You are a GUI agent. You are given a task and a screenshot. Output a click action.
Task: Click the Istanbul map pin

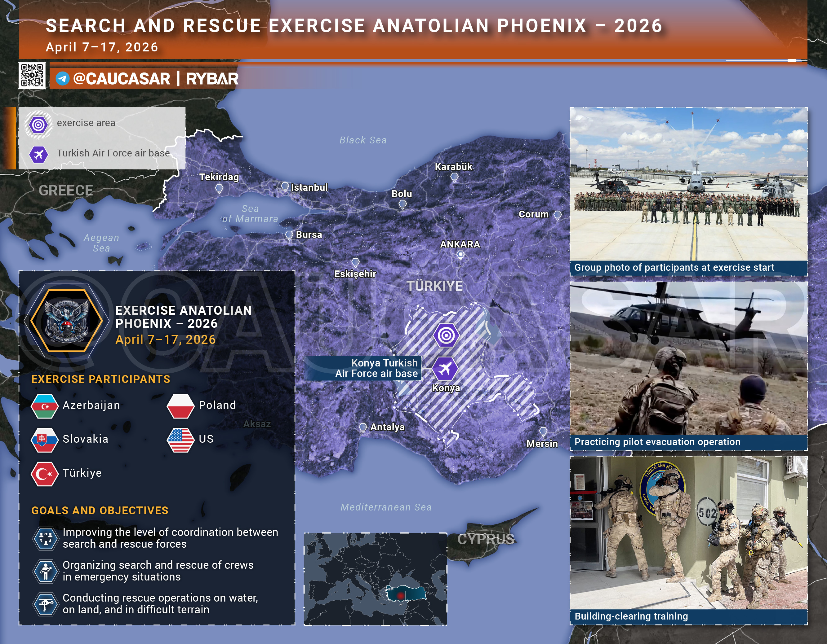tap(285, 186)
